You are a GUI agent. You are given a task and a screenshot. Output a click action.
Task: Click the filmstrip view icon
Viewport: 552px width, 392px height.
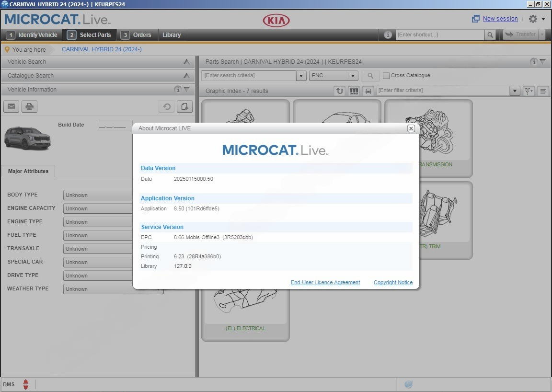[354, 91]
